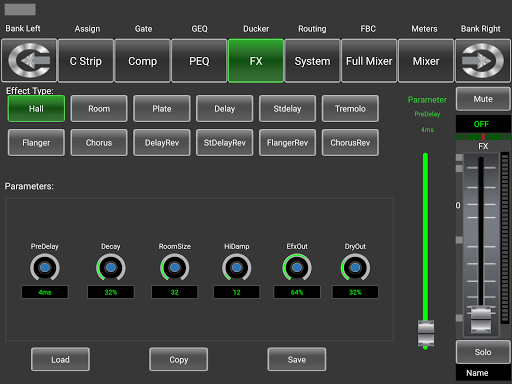The image size is (512, 384).
Task: Select Delay effect type
Action: point(225,109)
